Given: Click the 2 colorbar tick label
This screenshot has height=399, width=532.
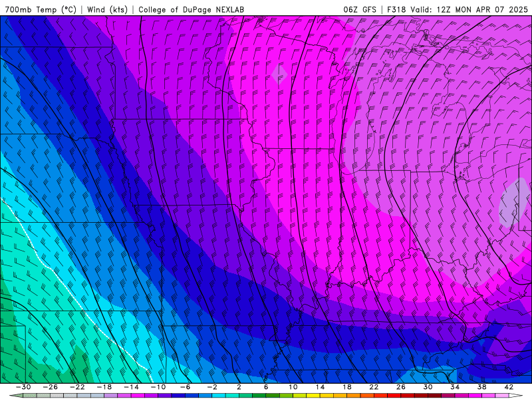Looking at the screenshot, I should click(239, 387).
